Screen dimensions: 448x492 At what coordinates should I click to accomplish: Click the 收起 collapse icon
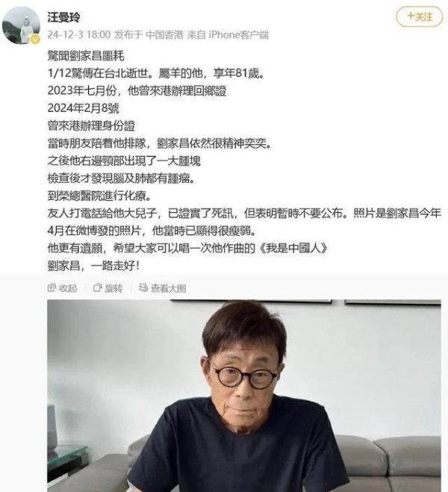coord(52,287)
